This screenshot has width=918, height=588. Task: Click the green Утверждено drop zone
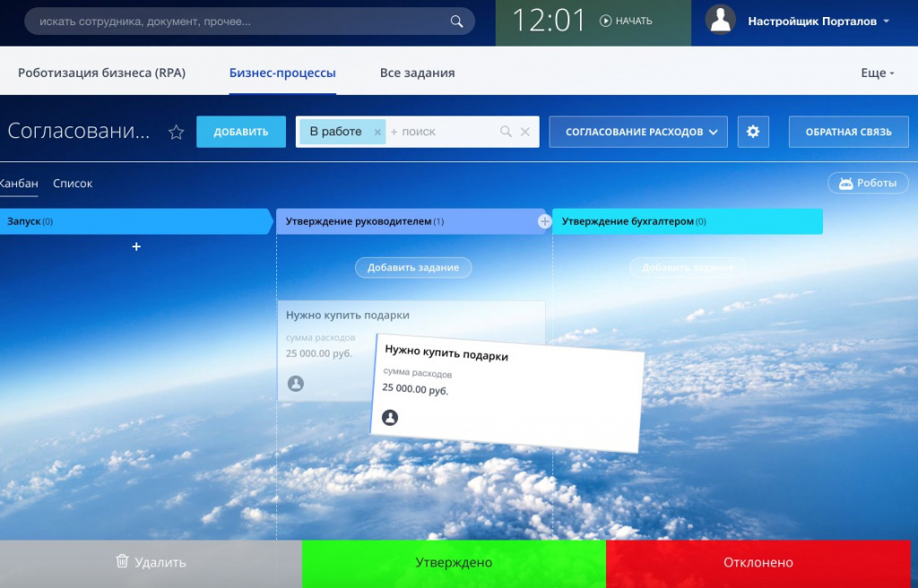454,563
